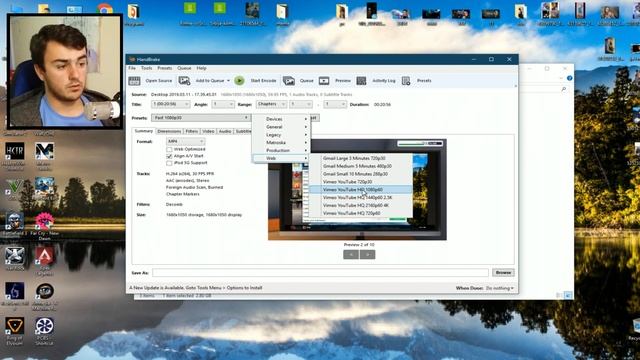Viewport: 640px width, 360px height.
Task: Open the round black badge desktop shortcut
Action: tap(44, 291)
